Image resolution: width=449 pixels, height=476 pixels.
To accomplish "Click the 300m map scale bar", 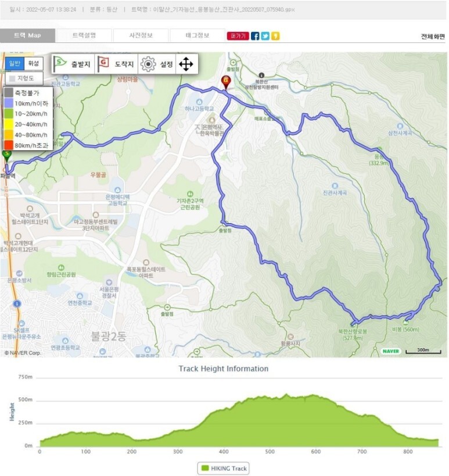I will pos(423,351).
